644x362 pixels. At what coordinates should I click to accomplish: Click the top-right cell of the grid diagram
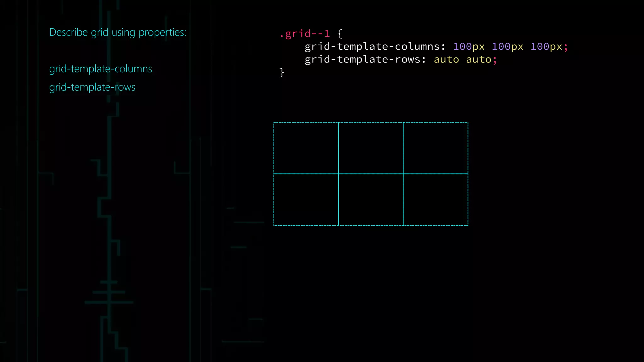tap(436, 148)
